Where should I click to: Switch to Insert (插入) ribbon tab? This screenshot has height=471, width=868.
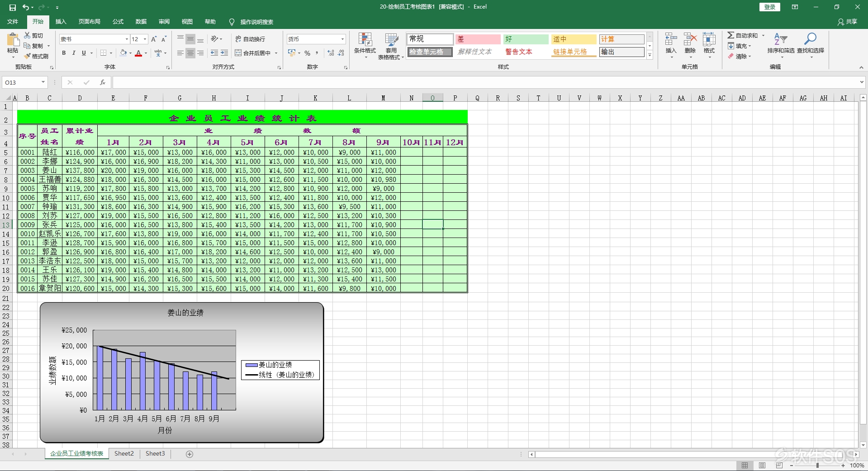pyautogui.click(x=61, y=22)
